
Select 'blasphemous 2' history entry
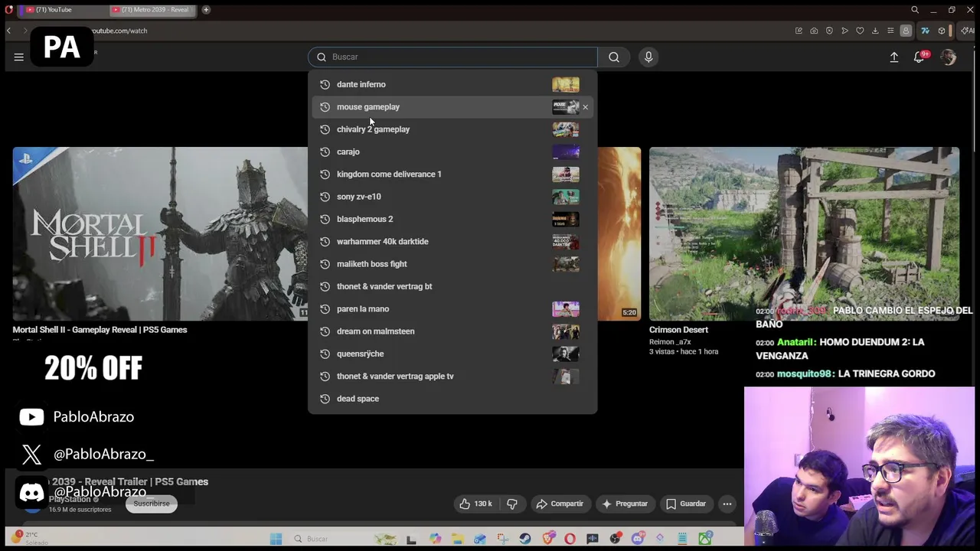[452, 219]
